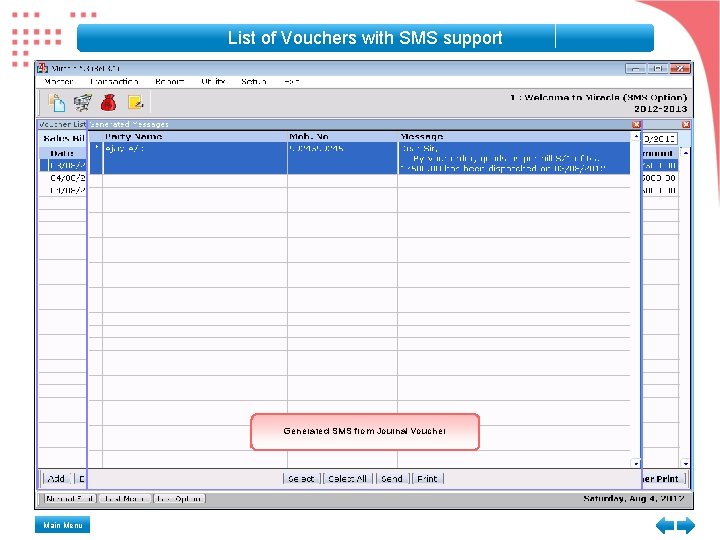
Task: Click the Message column header
Action: (x=514, y=137)
